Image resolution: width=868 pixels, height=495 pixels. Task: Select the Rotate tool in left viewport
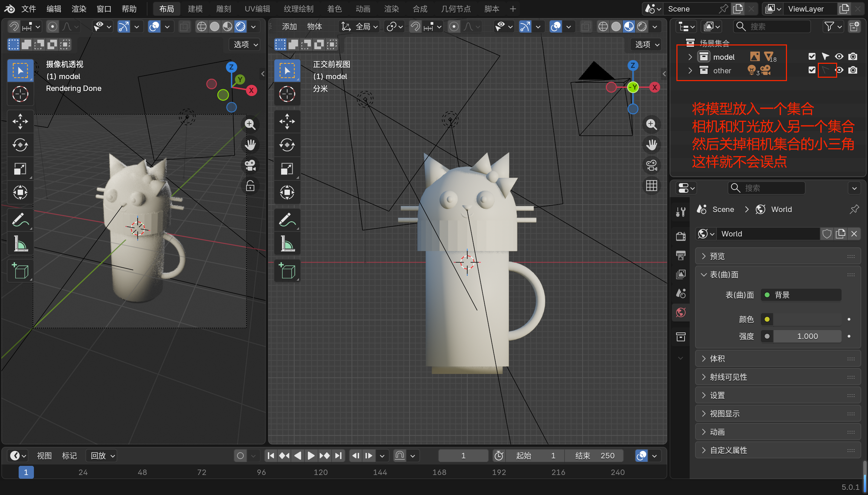tap(20, 145)
